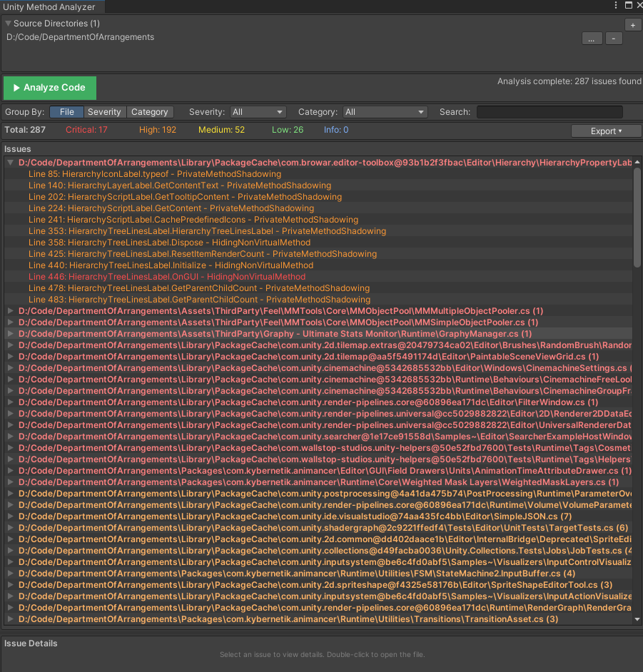Click the Critical: 17 count label
This screenshot has width=643, height=672.
click(86, 129)
